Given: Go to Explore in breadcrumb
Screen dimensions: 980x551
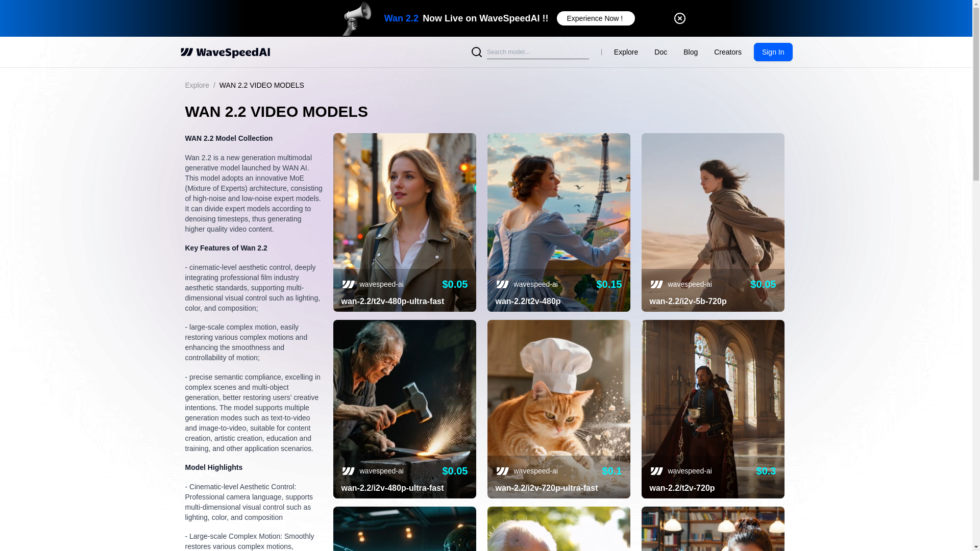Looking at the screenshot, I should pyautogui.click(x=197, y=85).
